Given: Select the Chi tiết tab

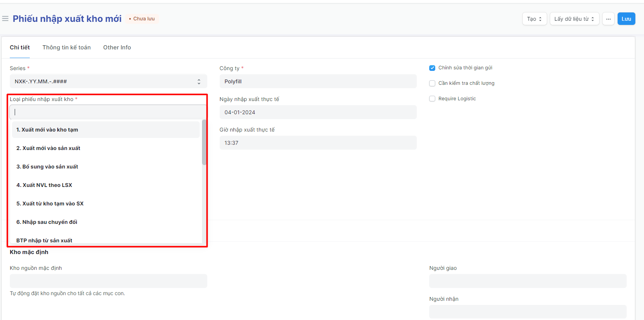Looking at the screenshot, I should coord(20,47).
